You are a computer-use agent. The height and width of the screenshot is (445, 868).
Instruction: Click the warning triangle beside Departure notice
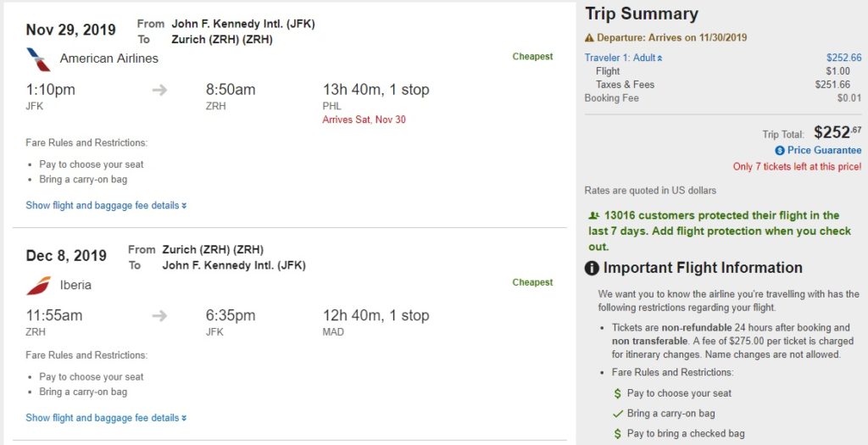589,38
